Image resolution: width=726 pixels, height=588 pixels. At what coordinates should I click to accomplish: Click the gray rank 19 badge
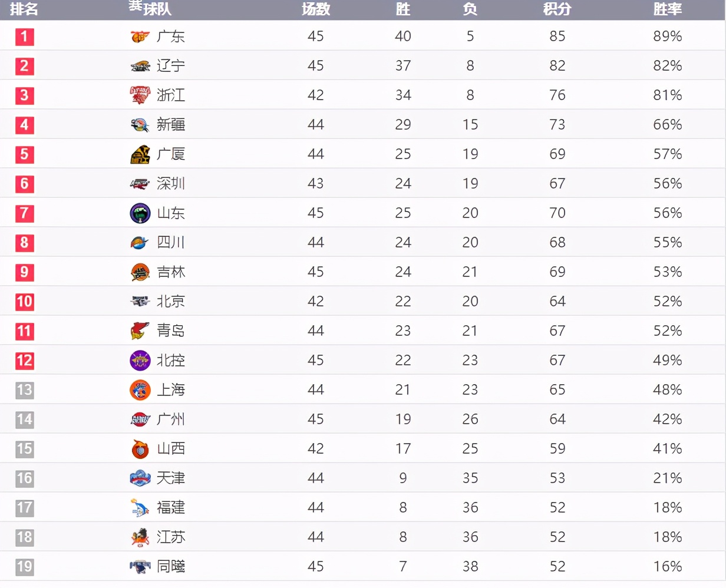(x=25, y=567)
